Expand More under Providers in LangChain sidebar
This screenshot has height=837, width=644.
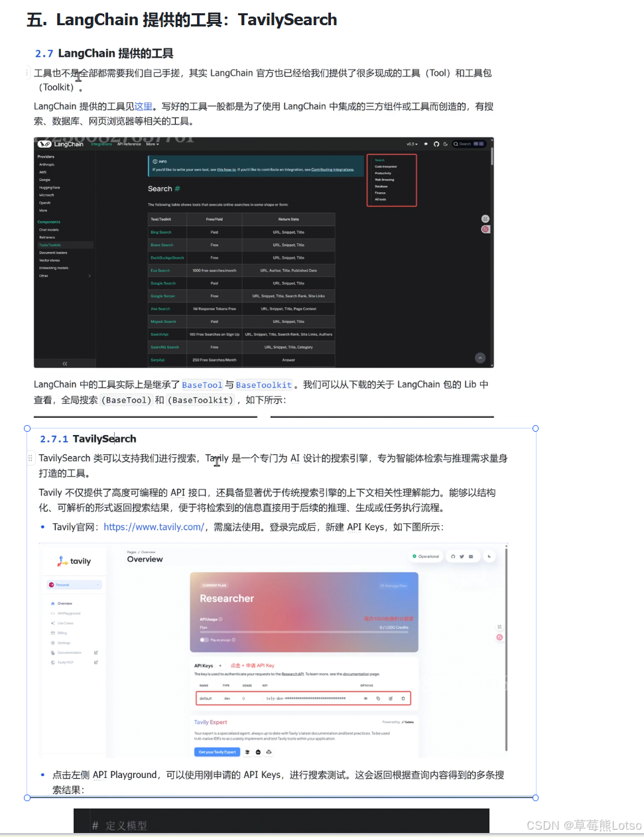pos(43,210)
